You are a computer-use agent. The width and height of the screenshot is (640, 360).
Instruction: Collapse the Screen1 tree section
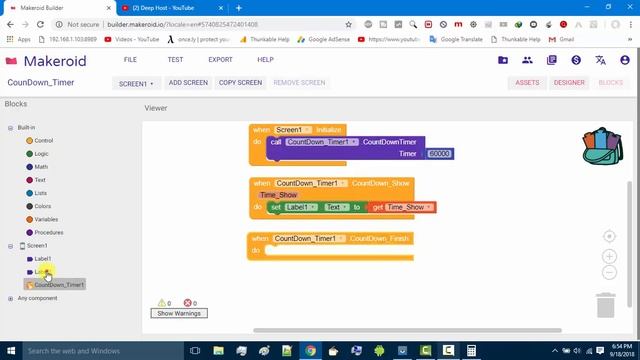coord(10,246)
